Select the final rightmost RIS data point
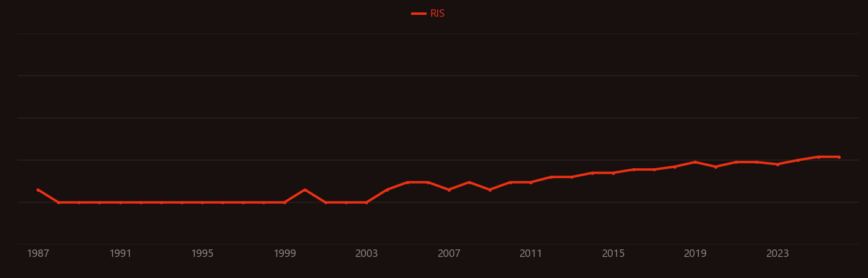 coord(839,157)
